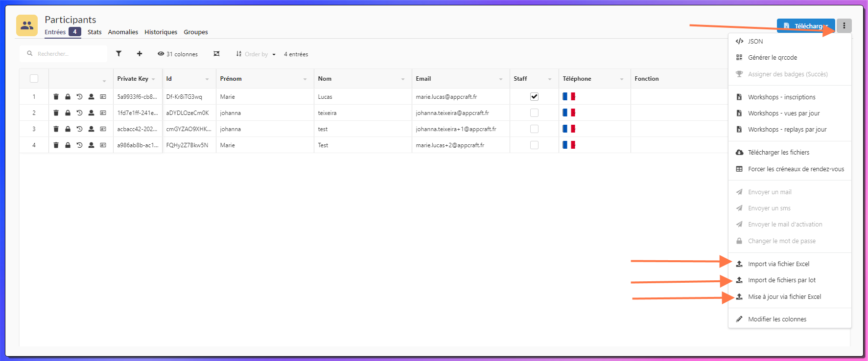Uncheck Staff checkbox for Marie Lucas
Viewport: 868px width, 361px height.
tap(534, 97)
